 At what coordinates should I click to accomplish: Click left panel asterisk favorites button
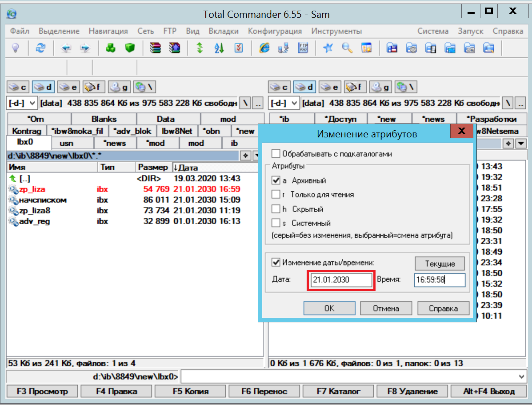[x=245, y=156]
